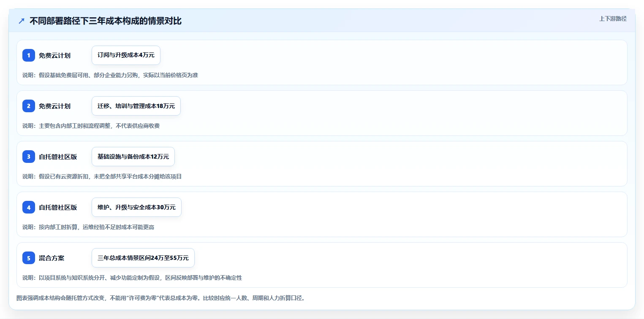Click the 三年总成本情景区间24万至55万元 chip
The width and height of the screenshot is (644, 319).
click(143, 258)
